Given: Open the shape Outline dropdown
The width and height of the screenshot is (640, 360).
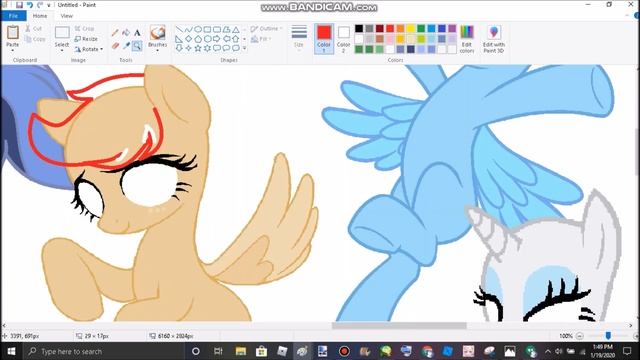Looking at the screenshot, I should click(x=266, y=29).
